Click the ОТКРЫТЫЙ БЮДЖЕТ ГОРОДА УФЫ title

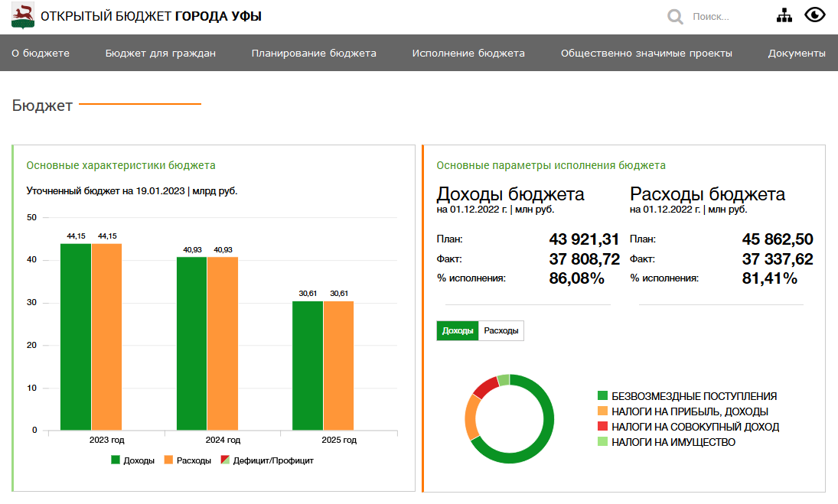(x=152, y=16)
